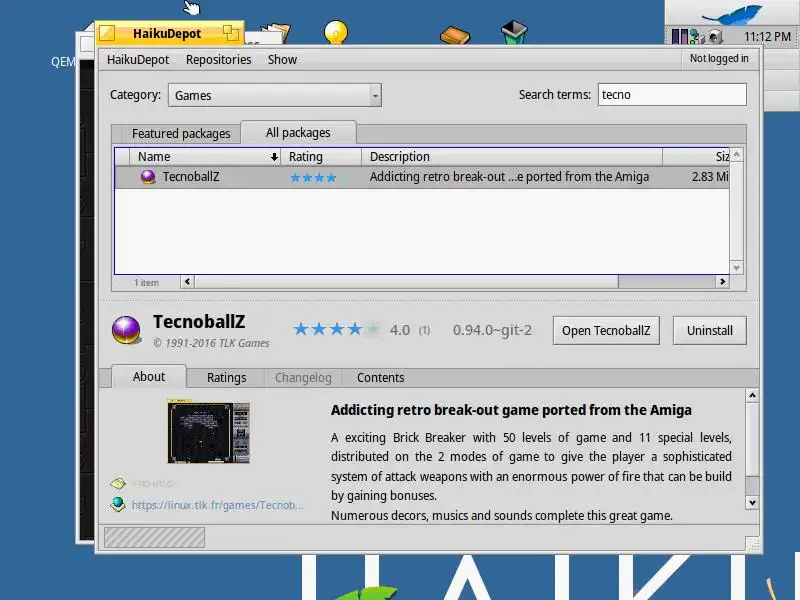Click the Open TecnoballZ button
Screen dimensions: 800x600
click(606, 331)
